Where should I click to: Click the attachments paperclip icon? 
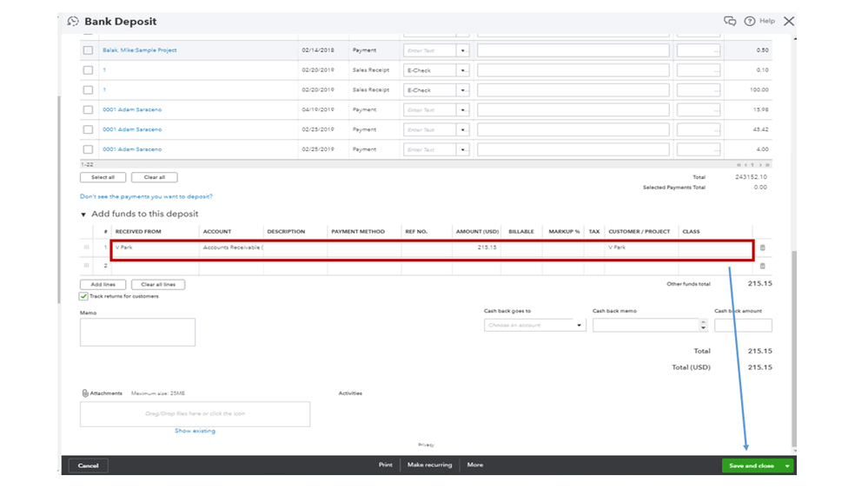pyautogui.click(x=84, y=392)
